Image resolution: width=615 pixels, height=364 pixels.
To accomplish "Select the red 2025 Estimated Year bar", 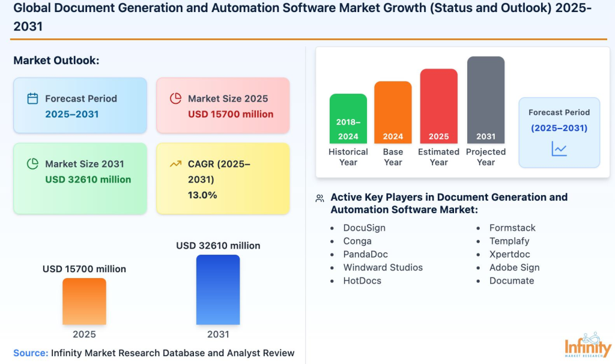I will pos(438,106).
